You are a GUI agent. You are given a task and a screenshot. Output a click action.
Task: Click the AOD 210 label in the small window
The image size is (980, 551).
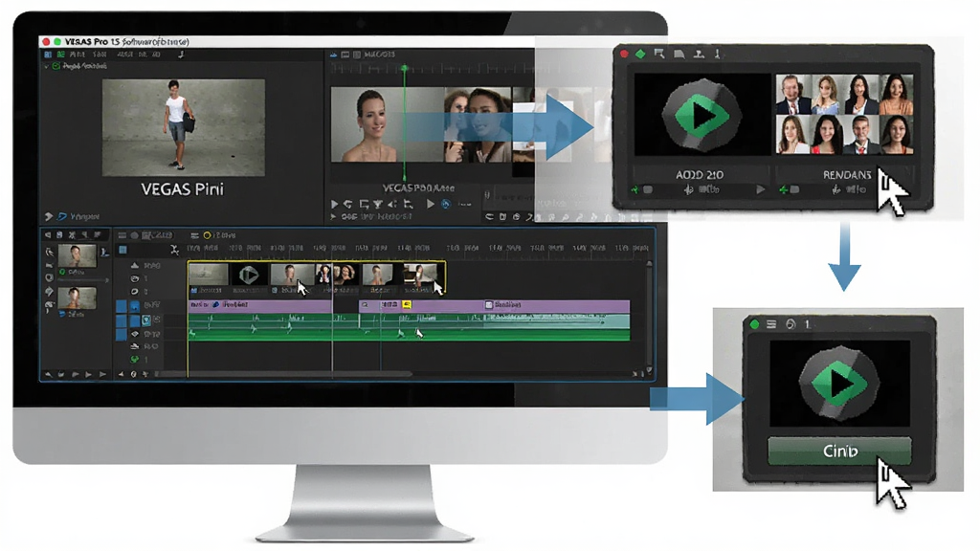(700, 175)
